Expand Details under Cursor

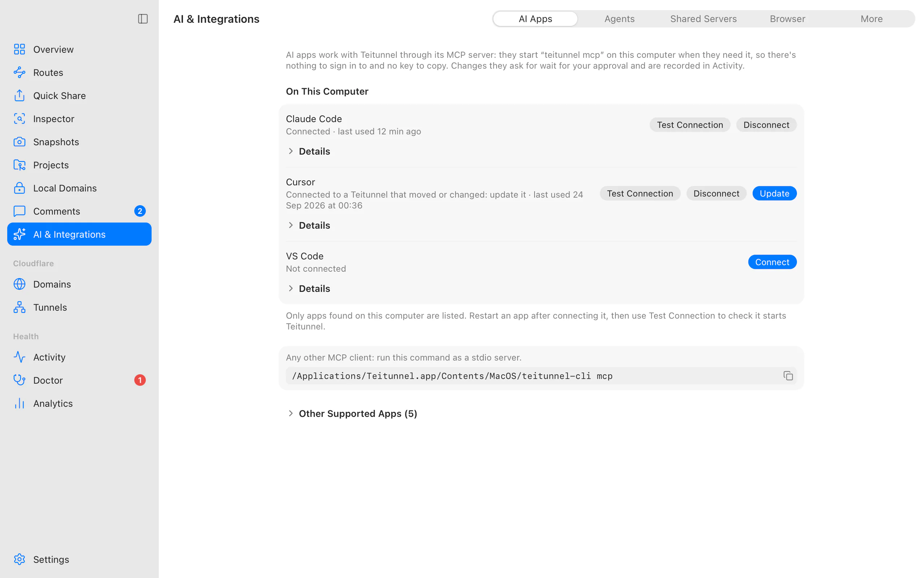[x=309, y=225]
